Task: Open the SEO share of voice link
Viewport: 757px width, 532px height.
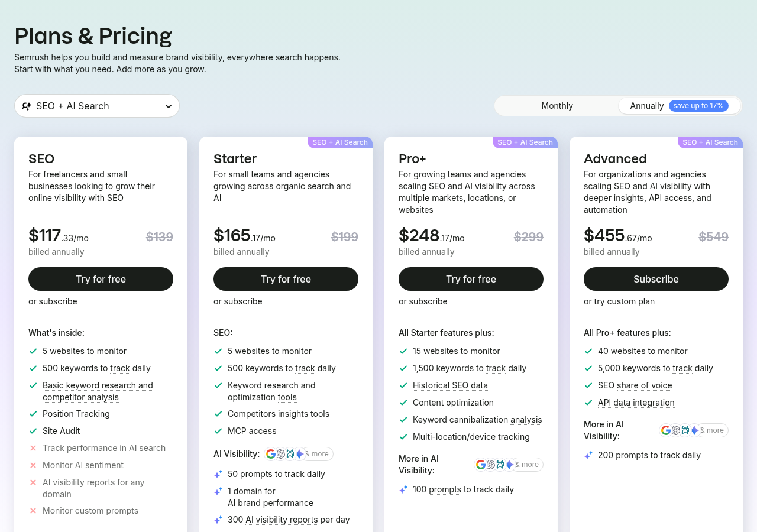Action: click(645, 385)
